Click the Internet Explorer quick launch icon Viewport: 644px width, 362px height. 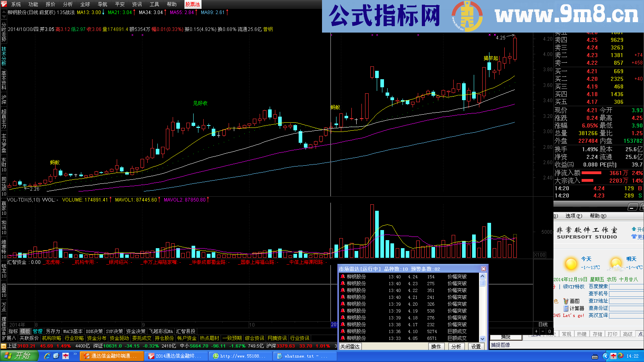[x=47, y=356]
